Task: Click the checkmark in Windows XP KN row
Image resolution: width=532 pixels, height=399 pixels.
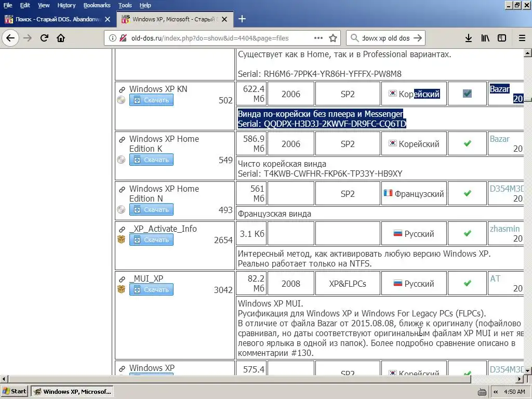Action: coord(467,94)
